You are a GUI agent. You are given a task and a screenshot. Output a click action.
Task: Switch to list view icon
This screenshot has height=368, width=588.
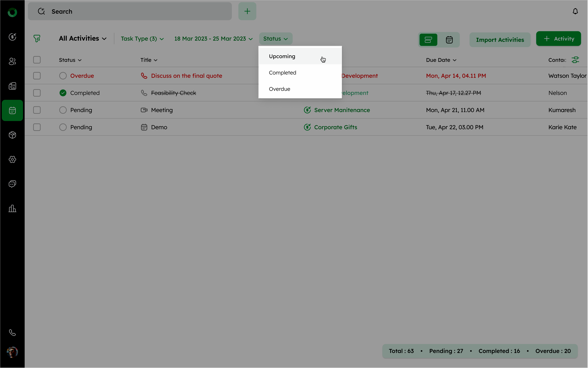point(428,40)
